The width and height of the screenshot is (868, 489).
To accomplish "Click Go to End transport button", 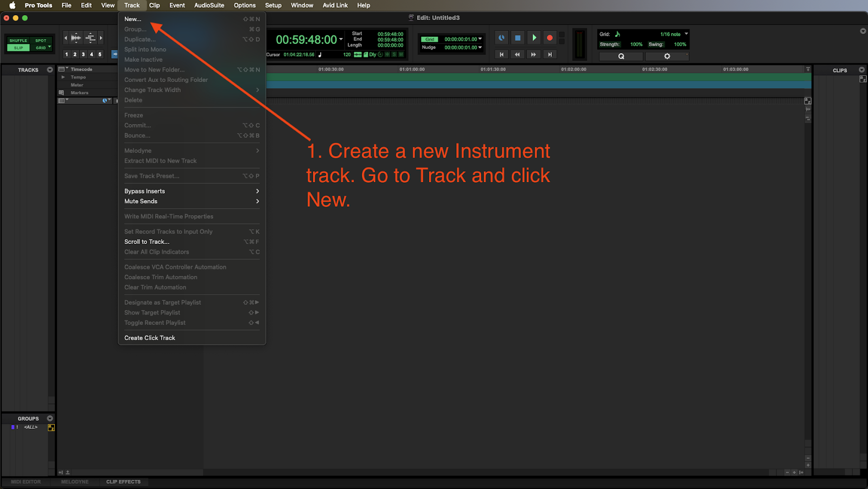I will click(550, 54).
